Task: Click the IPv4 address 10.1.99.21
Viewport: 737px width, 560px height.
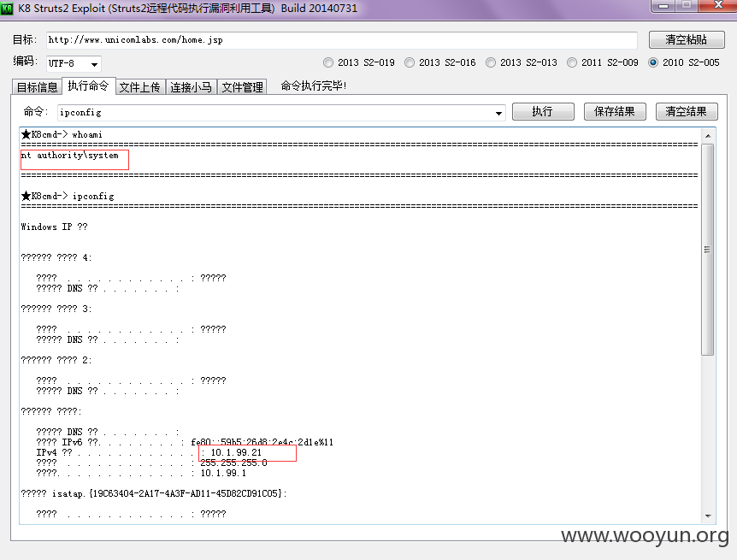Action: coord(236,452)
